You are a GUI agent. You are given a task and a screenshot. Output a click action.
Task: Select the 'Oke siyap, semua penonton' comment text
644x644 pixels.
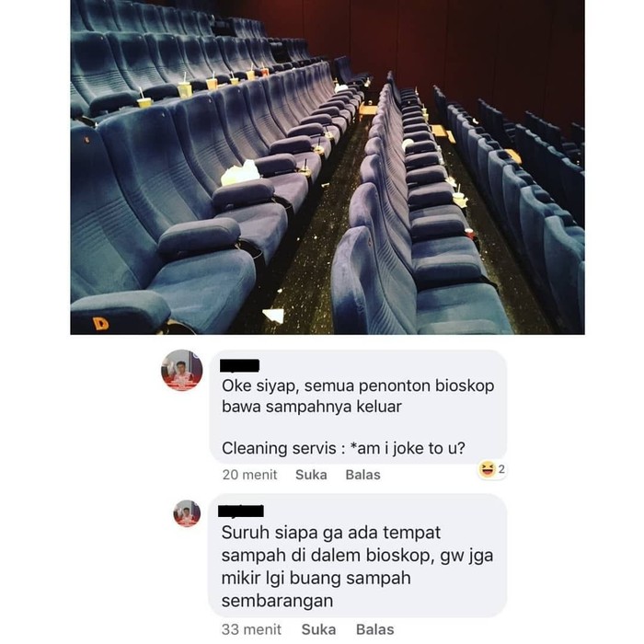tap(358, 396)
